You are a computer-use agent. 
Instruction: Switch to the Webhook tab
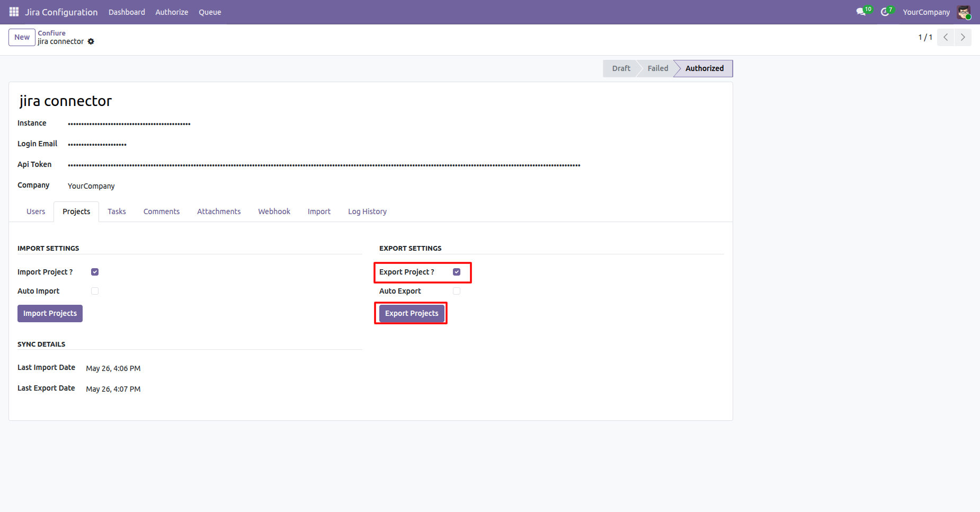click(274, 211)
